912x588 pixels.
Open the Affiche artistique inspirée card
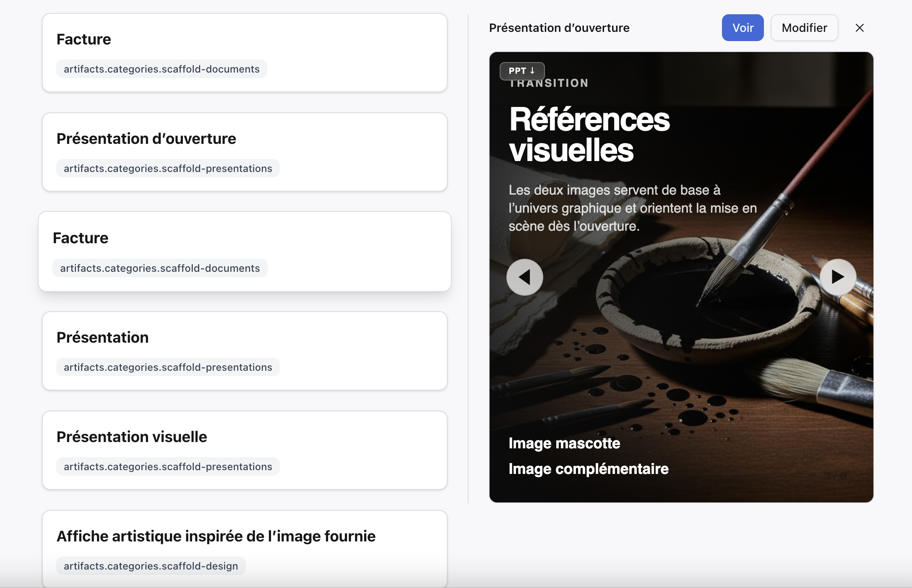[x=245, y=549]
